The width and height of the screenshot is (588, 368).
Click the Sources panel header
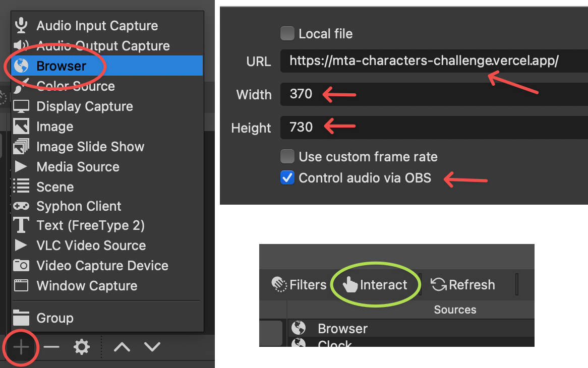pos(455,310)
